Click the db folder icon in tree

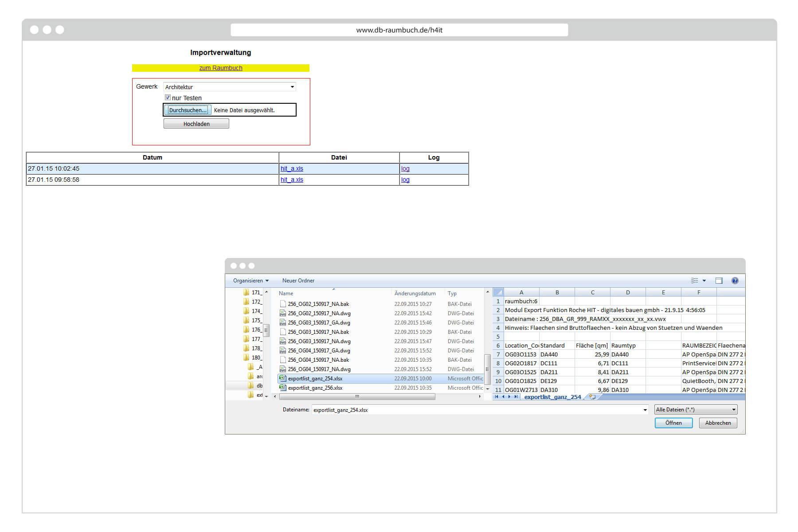coord(251,386)
